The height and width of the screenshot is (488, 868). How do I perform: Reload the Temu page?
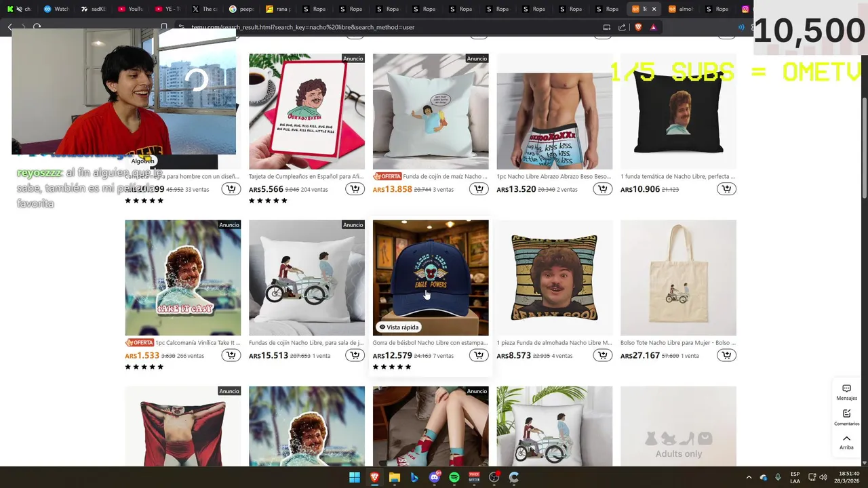pos(37,27)
